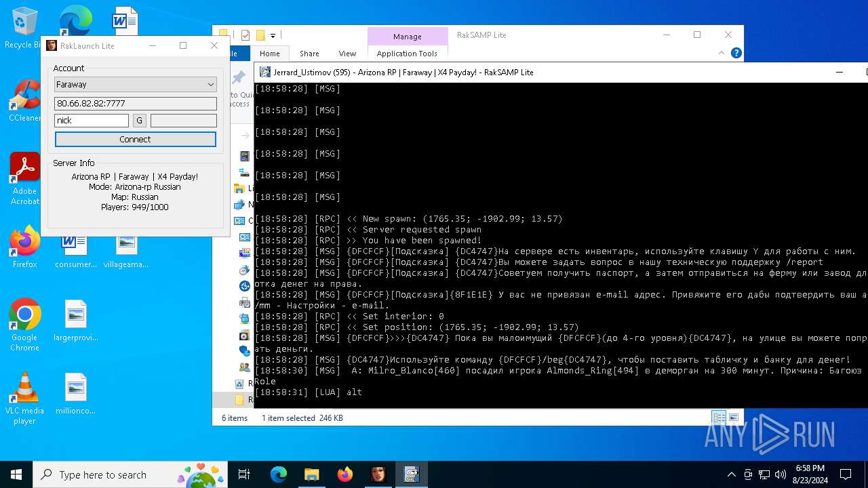This screenshot has width=868, height=488.
Task: Click the RakLaunch Lite title bar icon
Action: (x=52, y=45)
